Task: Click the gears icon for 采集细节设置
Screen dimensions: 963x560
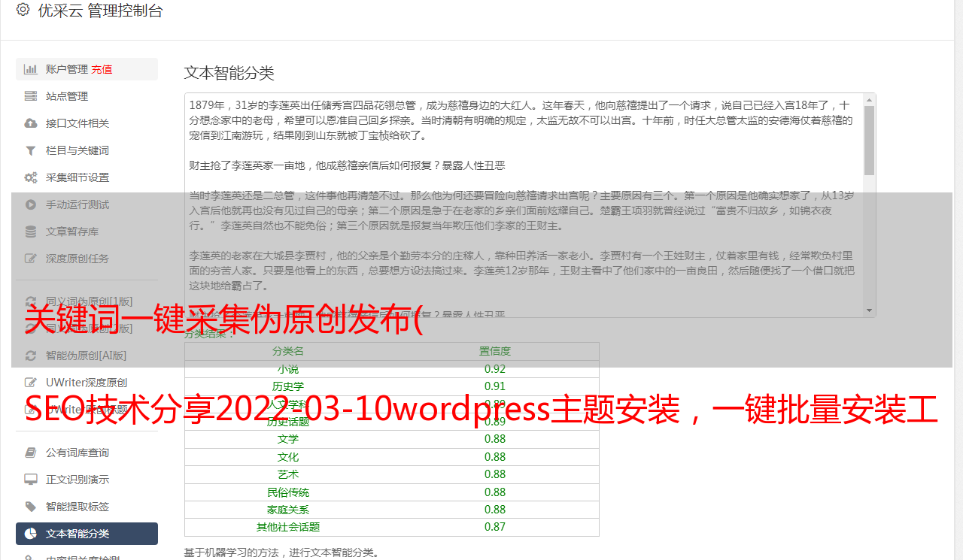Action: (31, 177)
